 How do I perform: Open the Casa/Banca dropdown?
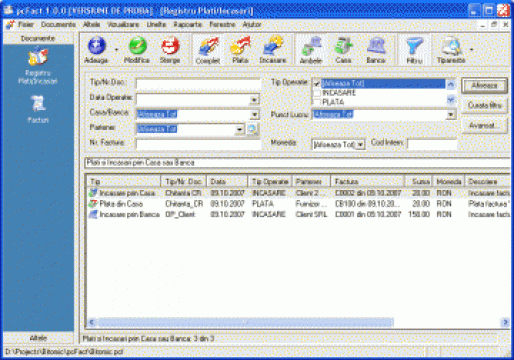point(254,114)
